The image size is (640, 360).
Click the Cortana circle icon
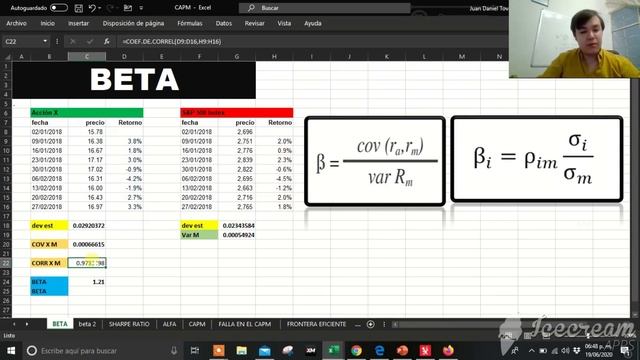click(32, 351)
